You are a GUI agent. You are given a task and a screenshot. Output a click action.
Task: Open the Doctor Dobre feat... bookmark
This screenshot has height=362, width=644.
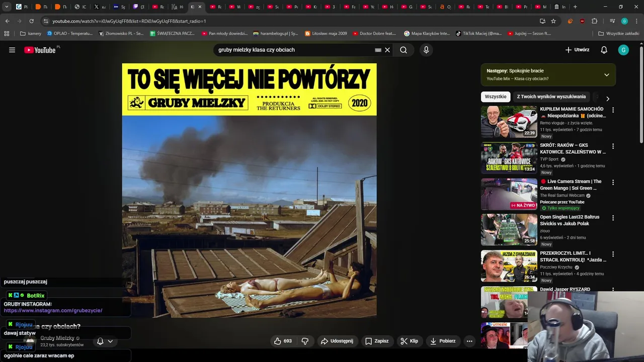(374, 34)
